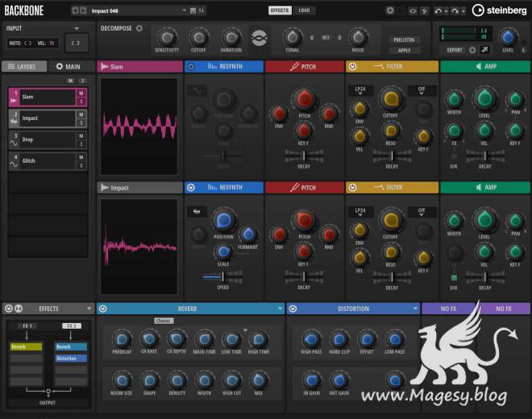This screenshot has height=419, width=532.
Task: Click the Pitch KEY F knob in Slam row
Action: [303, 130]
